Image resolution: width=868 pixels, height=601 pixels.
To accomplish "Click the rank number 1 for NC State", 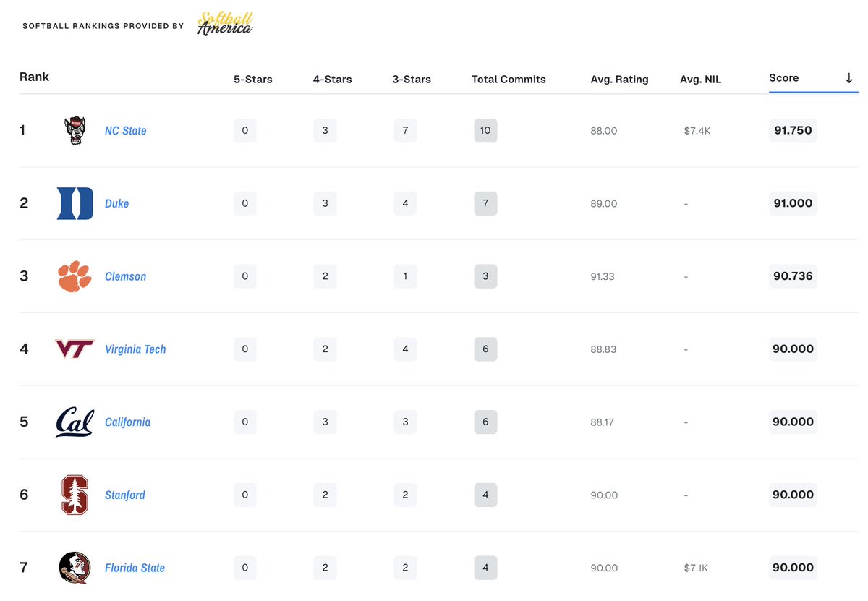I will tap(22, 131).
